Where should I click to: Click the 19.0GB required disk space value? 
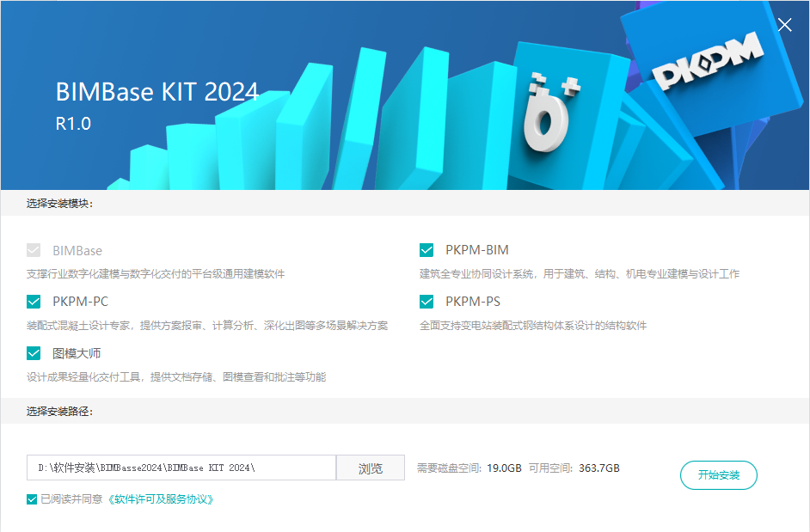click(504, 468)
